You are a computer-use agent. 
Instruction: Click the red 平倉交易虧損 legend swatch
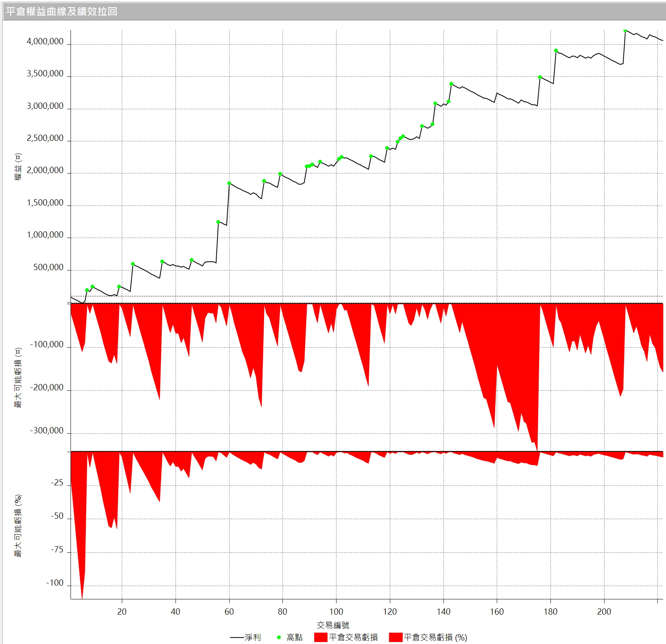click(x=321, y=637)
